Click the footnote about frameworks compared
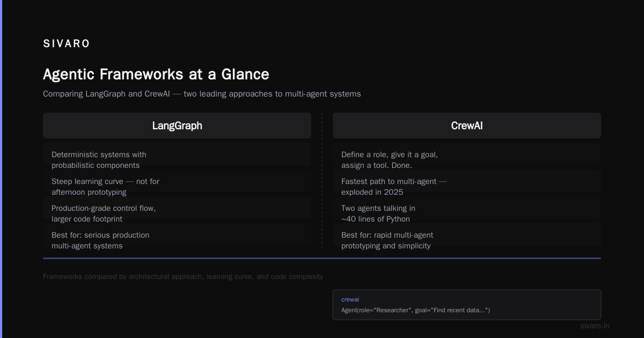644x338 pixels. (183, 277)
